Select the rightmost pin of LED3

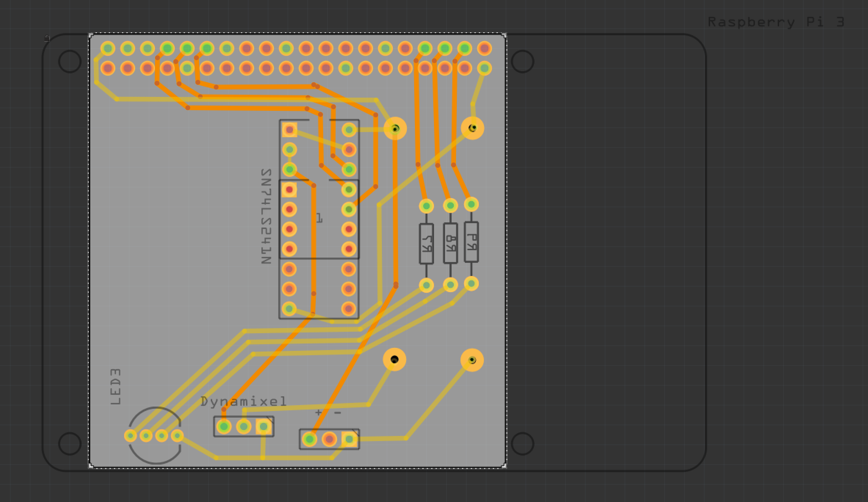[177, 436]
